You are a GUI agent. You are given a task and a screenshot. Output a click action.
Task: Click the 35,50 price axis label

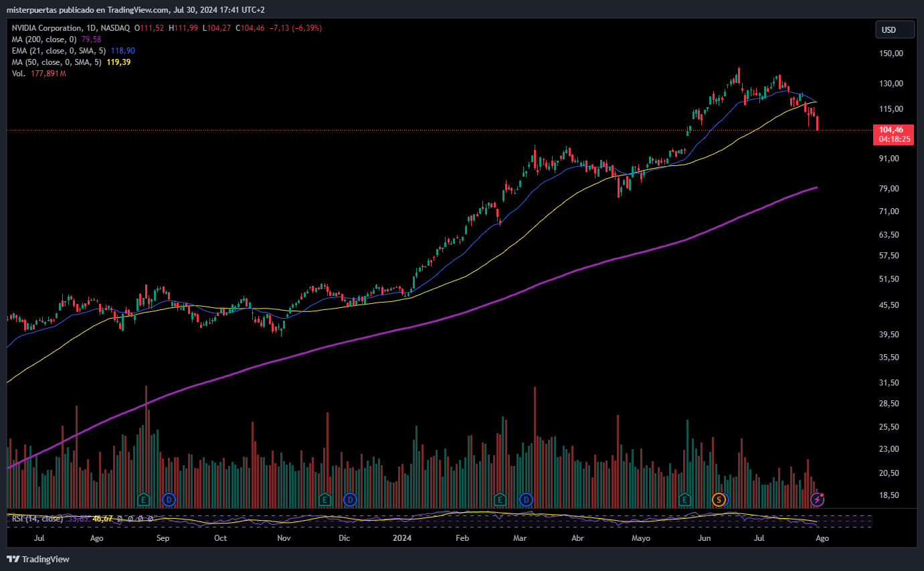tap(888, 357)
